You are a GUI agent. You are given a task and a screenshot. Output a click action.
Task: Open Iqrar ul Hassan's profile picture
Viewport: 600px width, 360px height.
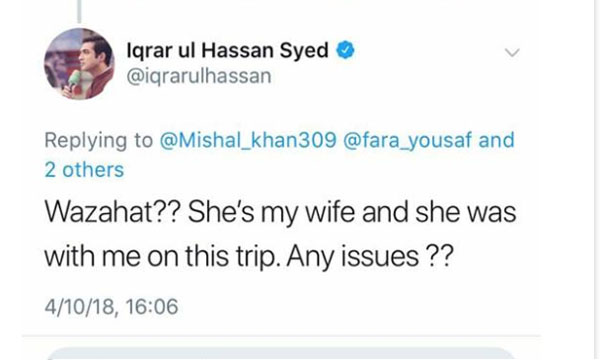(x=79, y=64)
